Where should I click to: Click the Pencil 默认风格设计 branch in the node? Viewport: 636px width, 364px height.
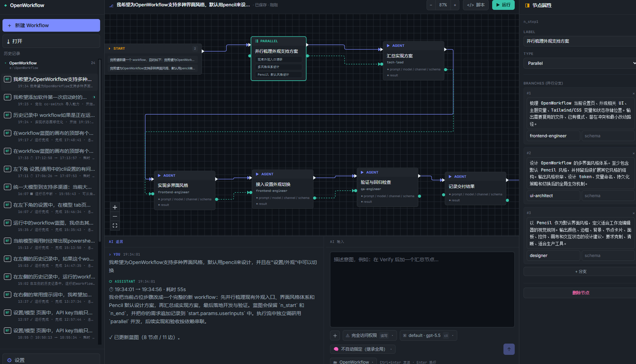pyautogui.click(x=279, y=75)
